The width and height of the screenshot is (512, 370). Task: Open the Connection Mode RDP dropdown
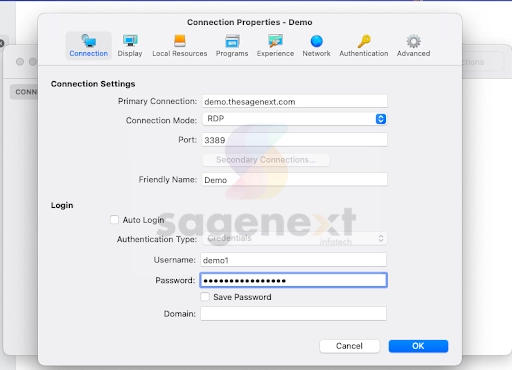(294, 119)
